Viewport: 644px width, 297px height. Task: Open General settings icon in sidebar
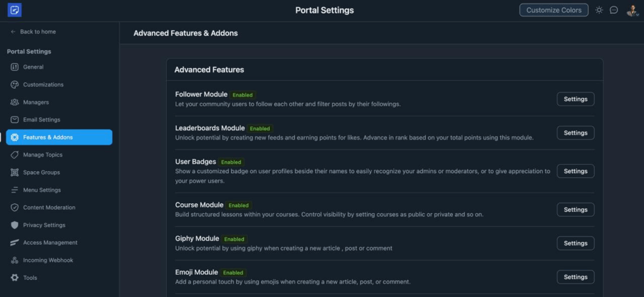(14, 67)
